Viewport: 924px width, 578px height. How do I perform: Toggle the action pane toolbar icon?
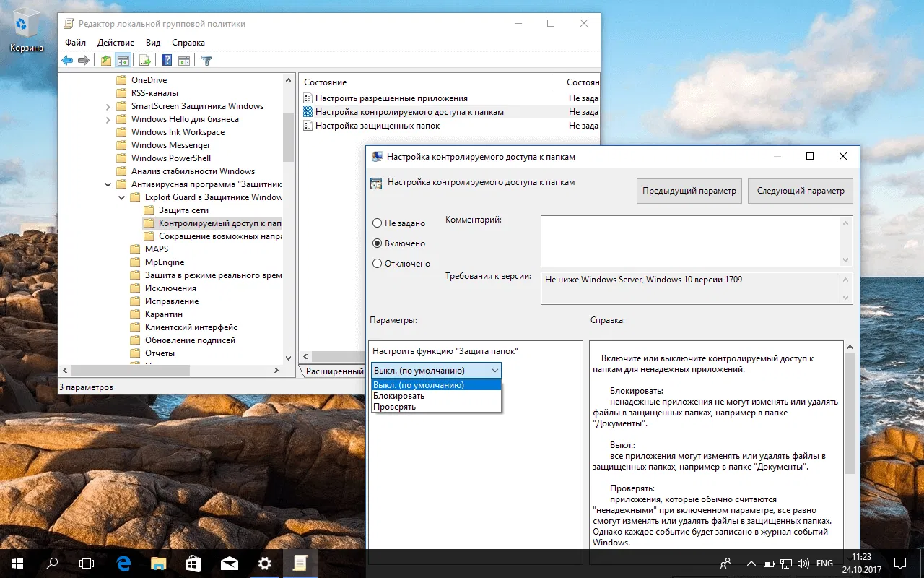(184, 59)
